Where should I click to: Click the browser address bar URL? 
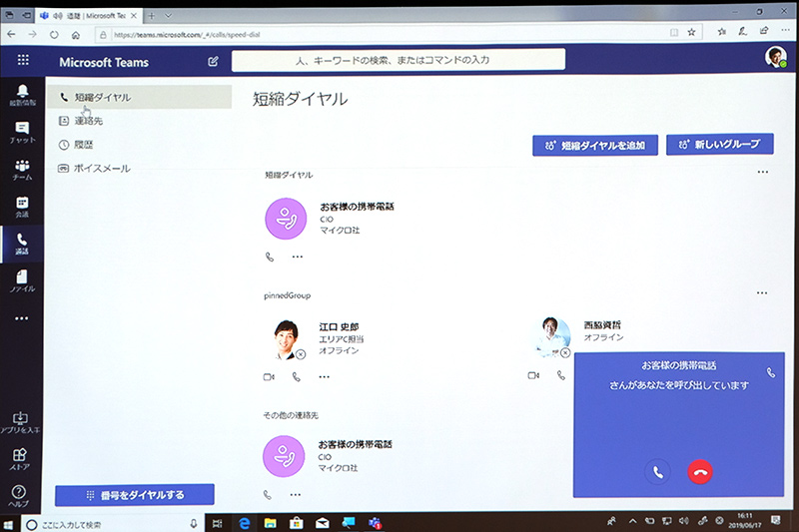tap(187, 35)
